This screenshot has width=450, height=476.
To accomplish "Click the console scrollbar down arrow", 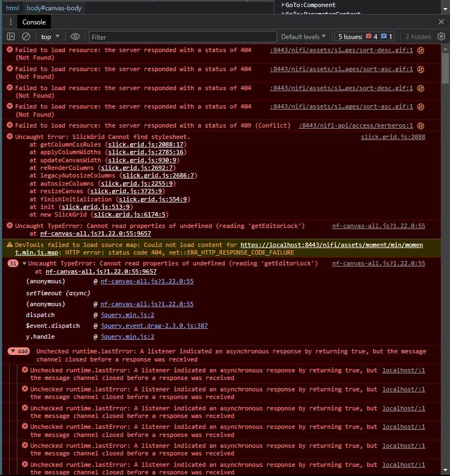I will coord(445,470).
